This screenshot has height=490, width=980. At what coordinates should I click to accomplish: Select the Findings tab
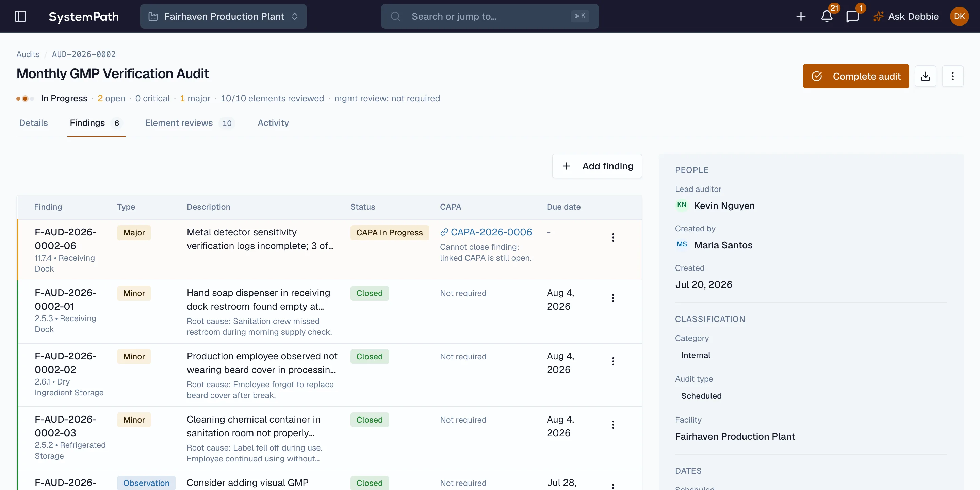point(96,123)
